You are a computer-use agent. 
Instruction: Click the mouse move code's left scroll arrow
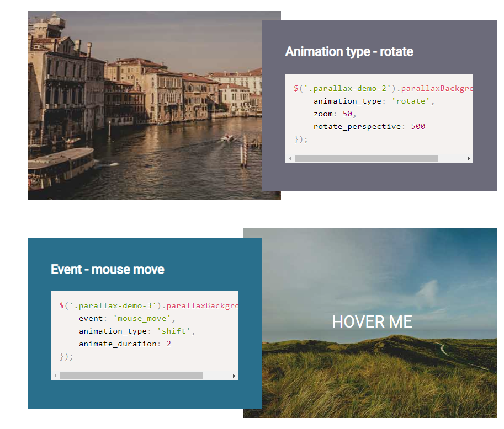click(55, 376)
